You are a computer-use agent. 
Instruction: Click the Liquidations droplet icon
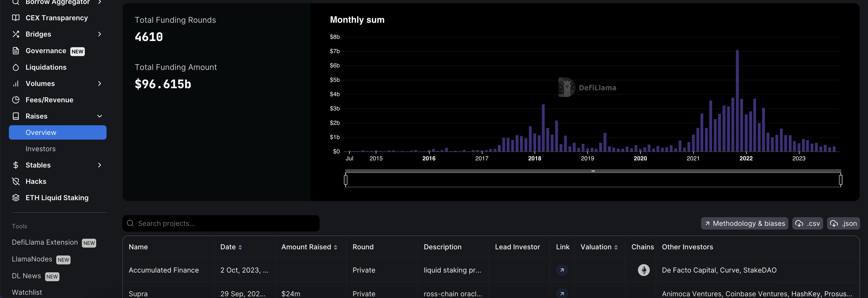click(16, 67)
